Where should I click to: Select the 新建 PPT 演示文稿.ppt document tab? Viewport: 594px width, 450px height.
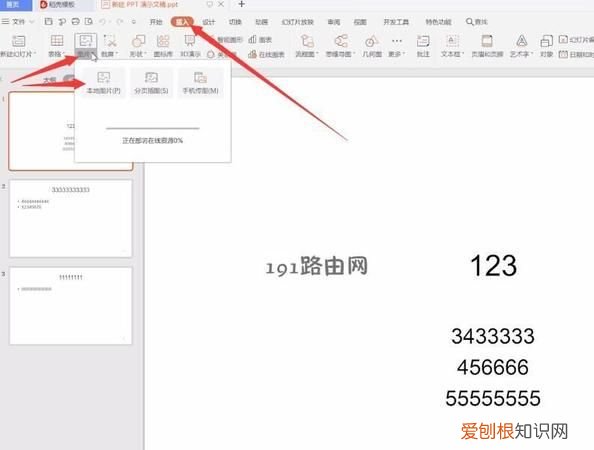click(140, 5)
